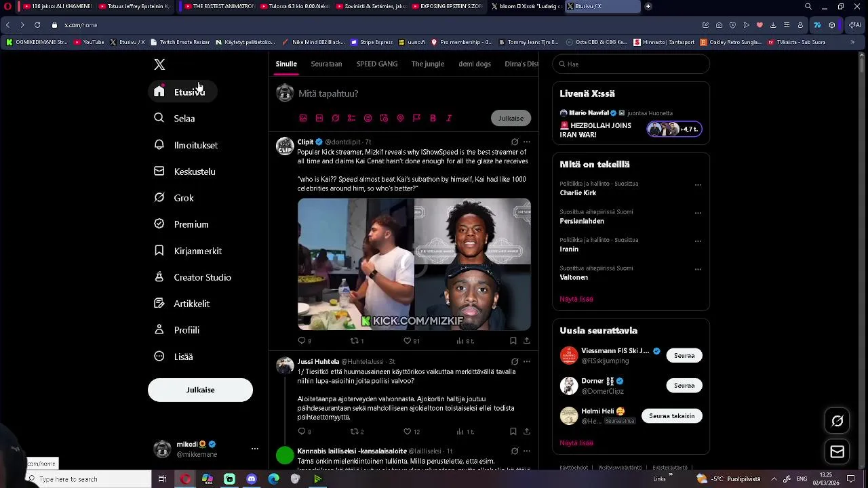The width and height of the screenshot is (868, 488).
Task: Like Clipit's post with 81 likes
Action: 412,341
